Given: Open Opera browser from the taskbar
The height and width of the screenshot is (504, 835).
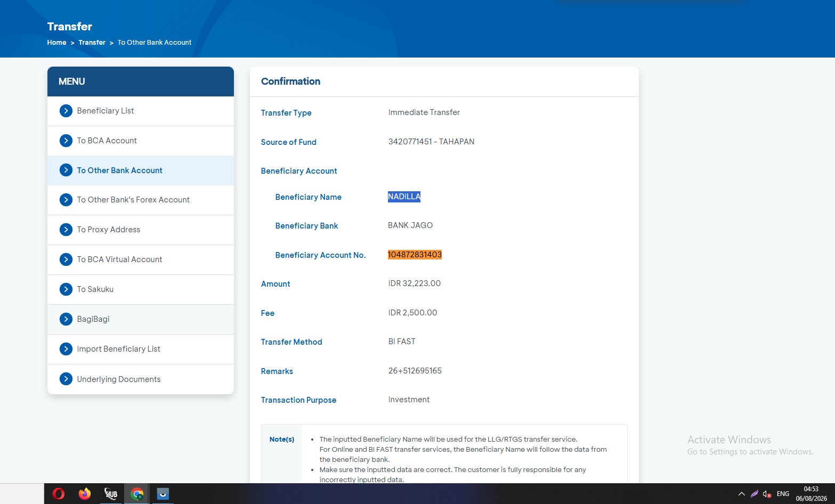Looking at the screenshot, I should pyautogui.click(x=59, y=494).
